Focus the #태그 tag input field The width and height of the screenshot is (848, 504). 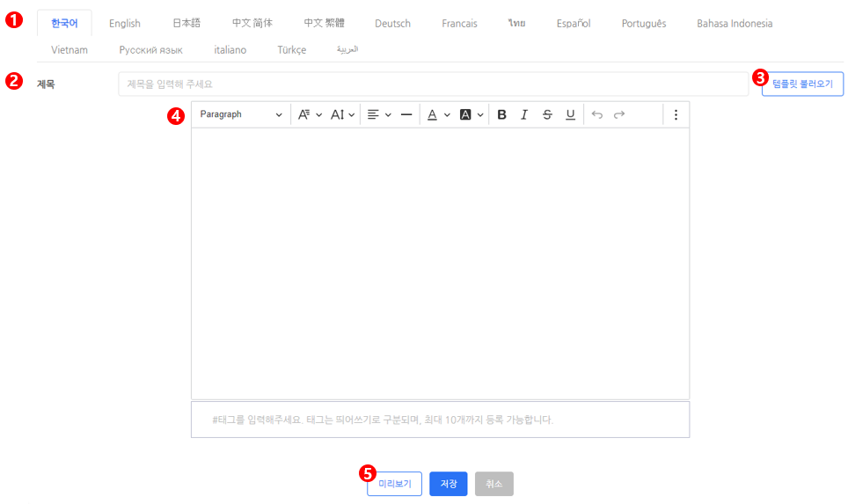pyautogui.click(x=440, y=420)
